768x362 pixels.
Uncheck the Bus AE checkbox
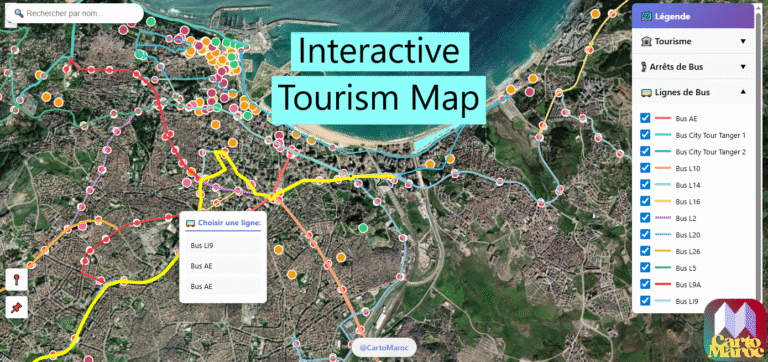point(645,118)
